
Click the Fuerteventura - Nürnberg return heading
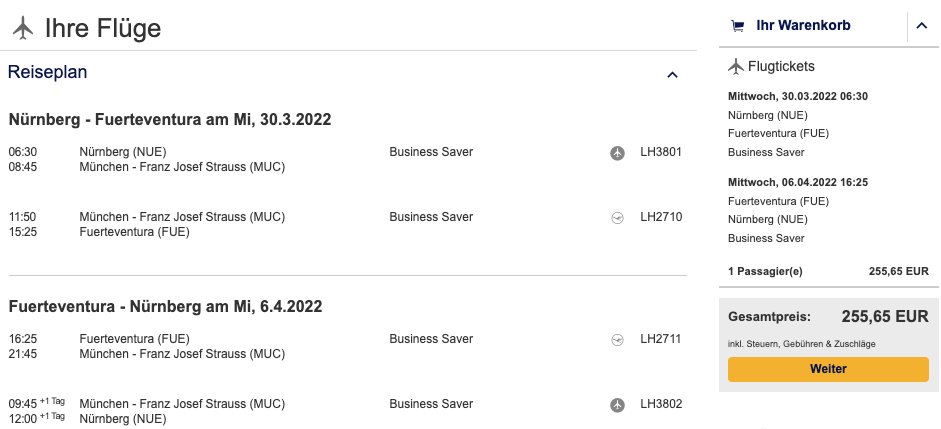tap(166, 306)
